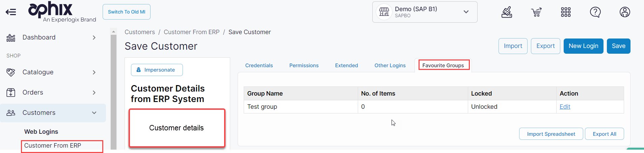The image size is (644, 153).
Task: Click the Orders box icon
Action: (11, 93)
